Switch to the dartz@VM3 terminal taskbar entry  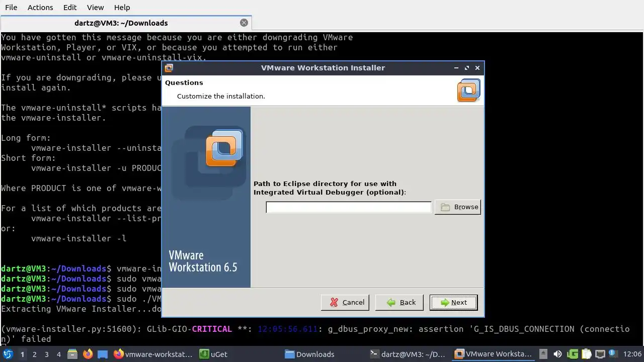(409, 354)
